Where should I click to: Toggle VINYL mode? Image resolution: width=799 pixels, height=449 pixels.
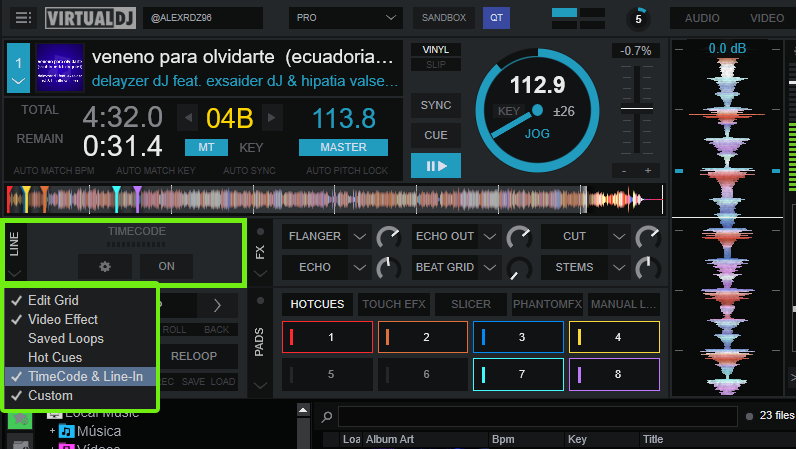(x=436, y=50)
